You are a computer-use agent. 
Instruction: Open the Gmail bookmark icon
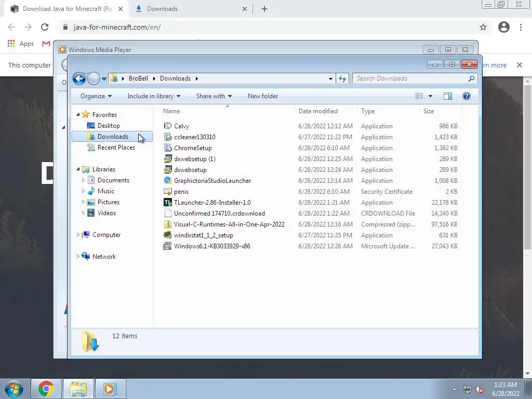46,44
